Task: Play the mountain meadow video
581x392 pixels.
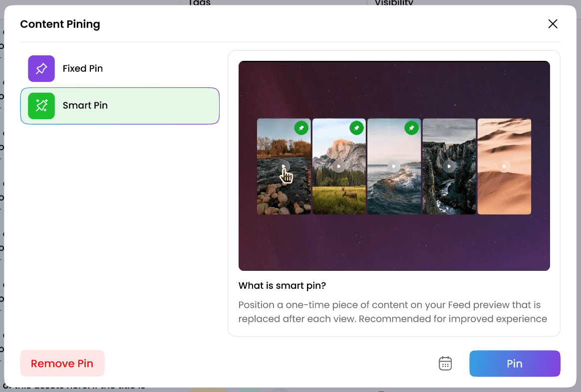Action: [339, 166]
